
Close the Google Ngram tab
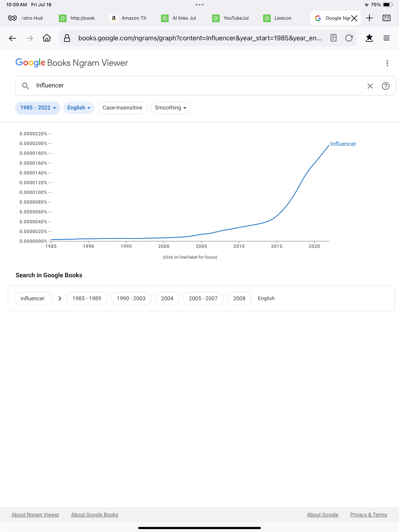(354, 18)
